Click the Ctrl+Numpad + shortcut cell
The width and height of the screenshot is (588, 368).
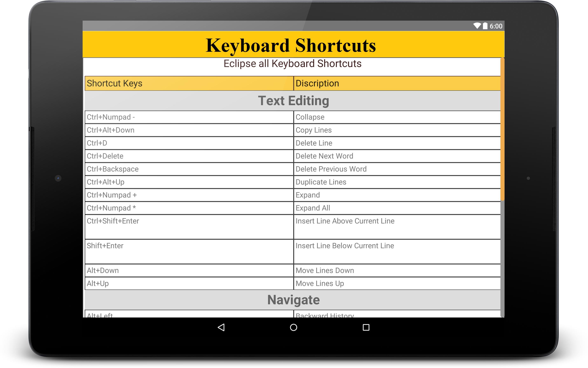189,195
